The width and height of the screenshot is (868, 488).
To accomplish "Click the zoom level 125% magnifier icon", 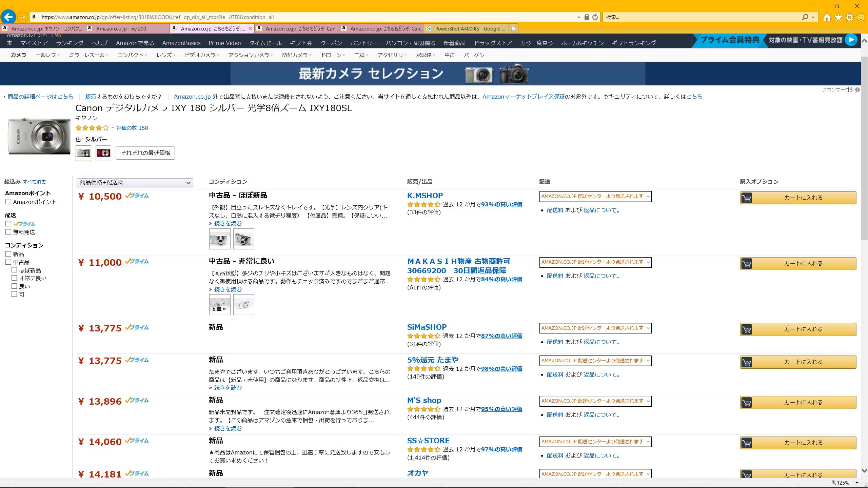I will 834,483.
